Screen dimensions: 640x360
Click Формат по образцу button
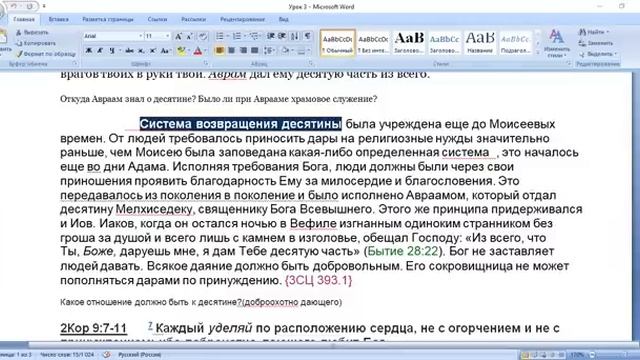click(46, 53)
